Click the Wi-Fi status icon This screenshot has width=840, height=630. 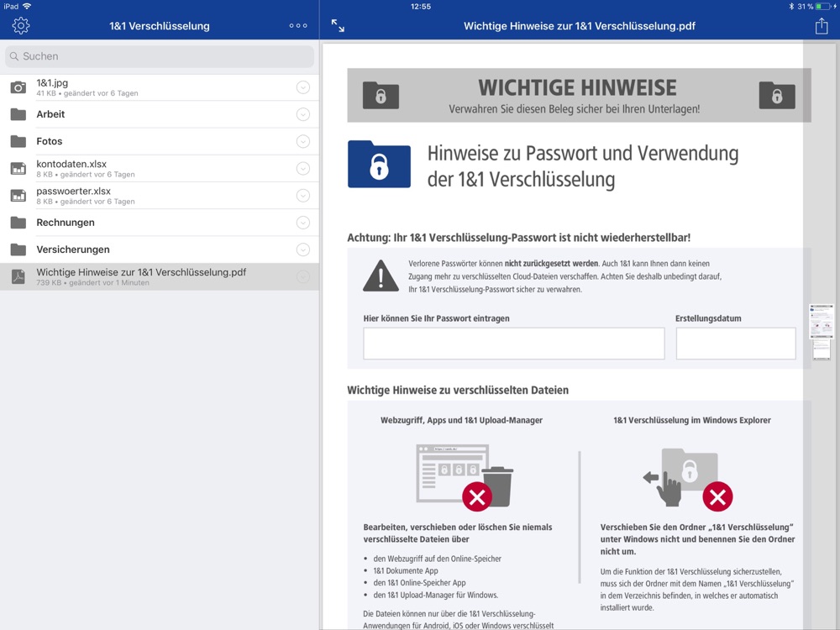coord(27,7)
